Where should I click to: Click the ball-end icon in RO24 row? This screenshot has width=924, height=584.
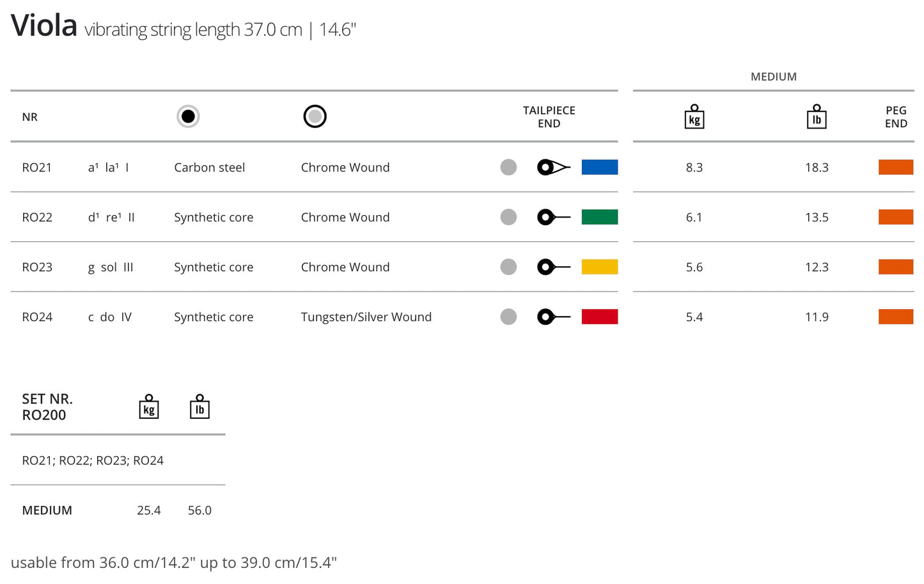(x=553, y=317)
